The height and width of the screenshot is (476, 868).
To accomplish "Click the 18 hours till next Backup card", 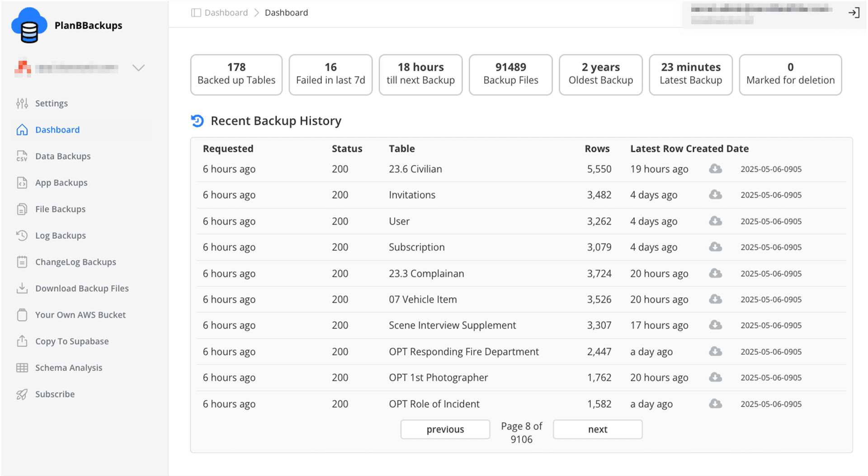I will coord(421,75).
